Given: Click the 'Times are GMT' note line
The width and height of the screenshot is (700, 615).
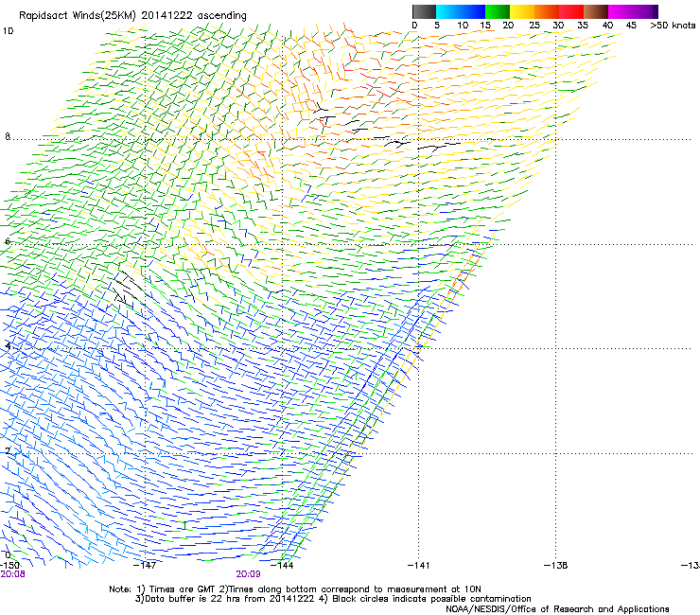Looking at the screenshot, I should point(295,589).
